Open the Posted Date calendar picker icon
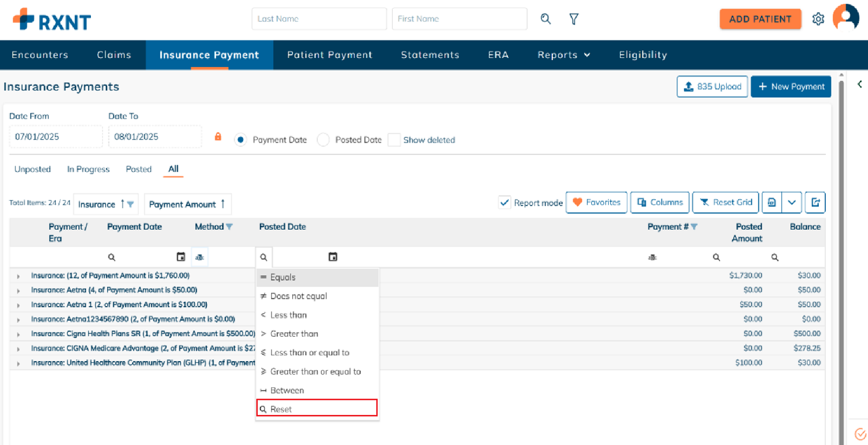This screenshot has width=868, height=445. 333,257
